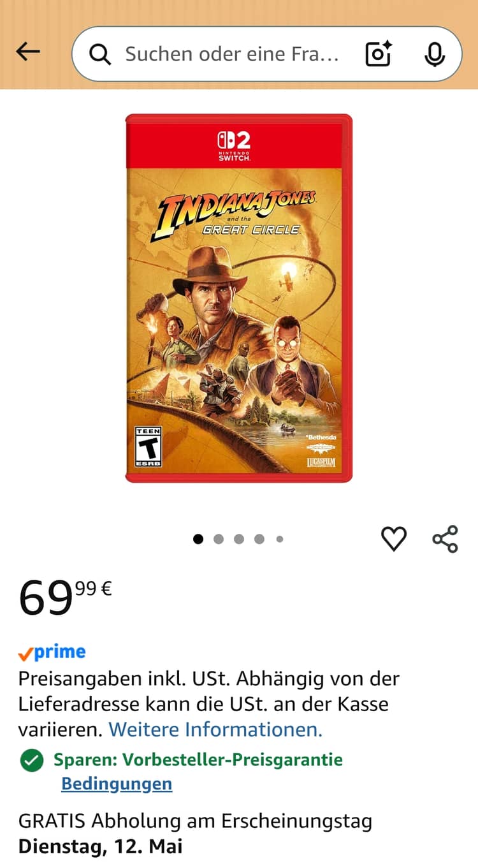Open camera lens visual search

tap(379, 54)
